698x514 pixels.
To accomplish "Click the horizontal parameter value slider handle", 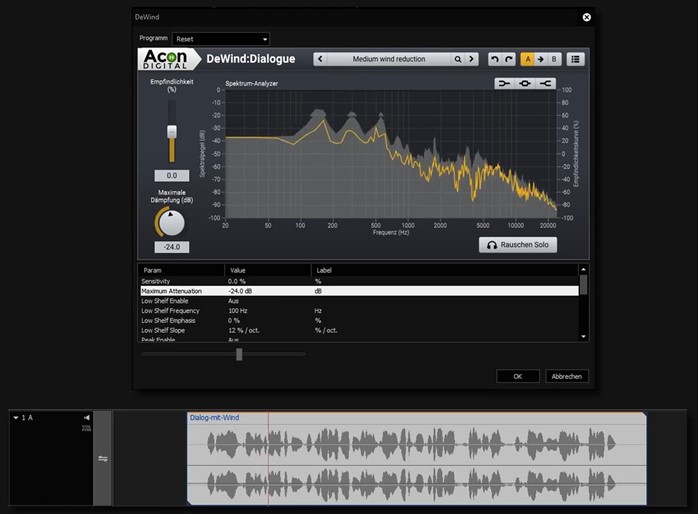I will (x=239, y=354).
